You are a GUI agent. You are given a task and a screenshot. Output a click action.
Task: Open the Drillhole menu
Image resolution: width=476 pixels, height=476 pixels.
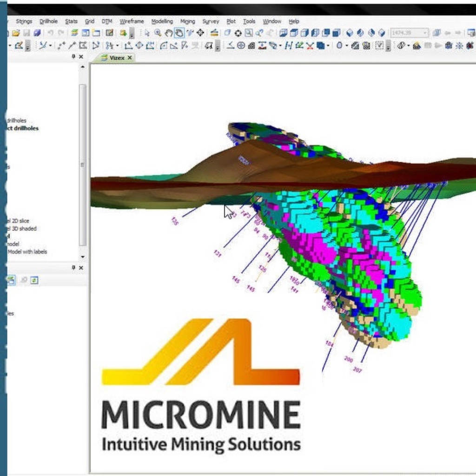[x=48, y=21]
